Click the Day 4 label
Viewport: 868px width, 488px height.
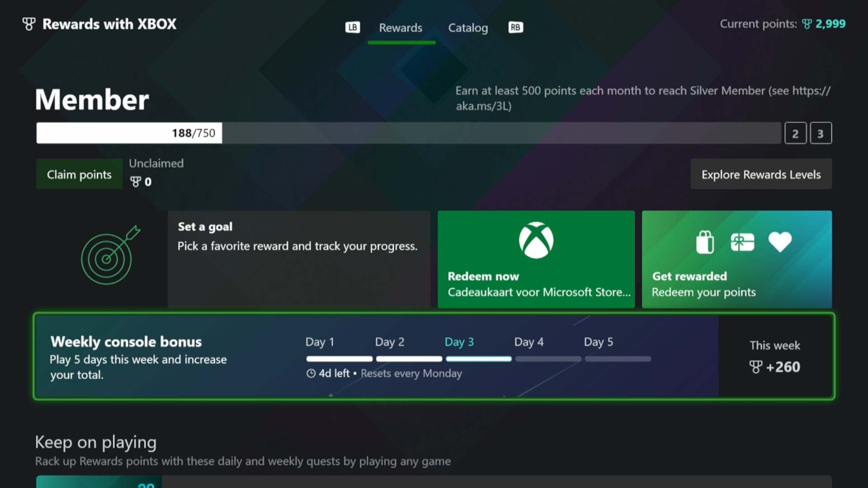tap(529, 342)
